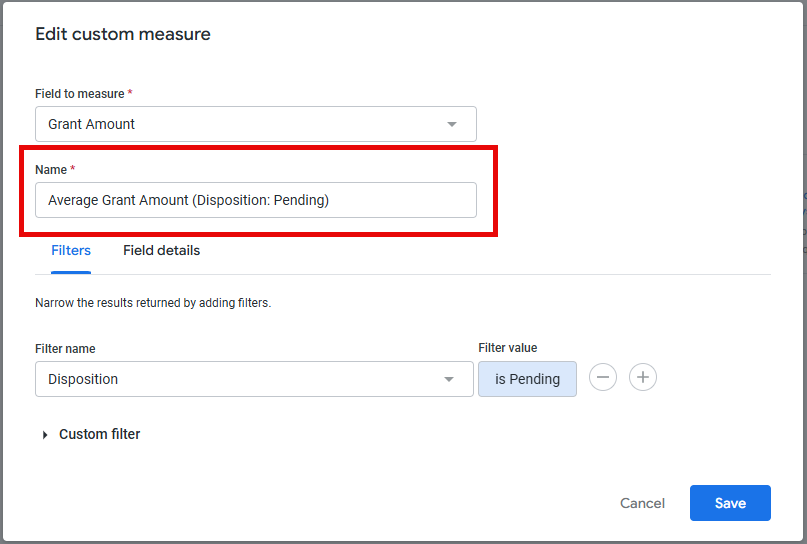The image size is (807, 544).
Task: Add another filter with plus icon
Action: [643, 377]
